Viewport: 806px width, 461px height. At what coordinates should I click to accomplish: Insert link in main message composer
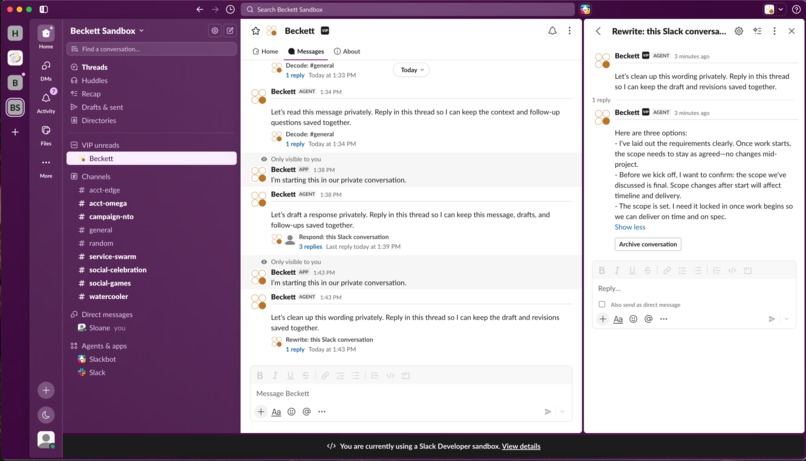pos(325,376)
